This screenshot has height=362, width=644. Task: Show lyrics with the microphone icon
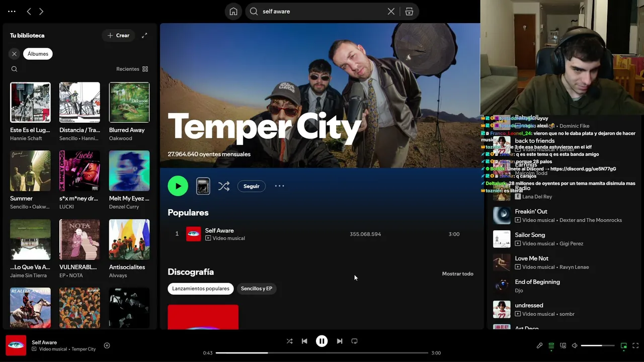tap(539, 345)
